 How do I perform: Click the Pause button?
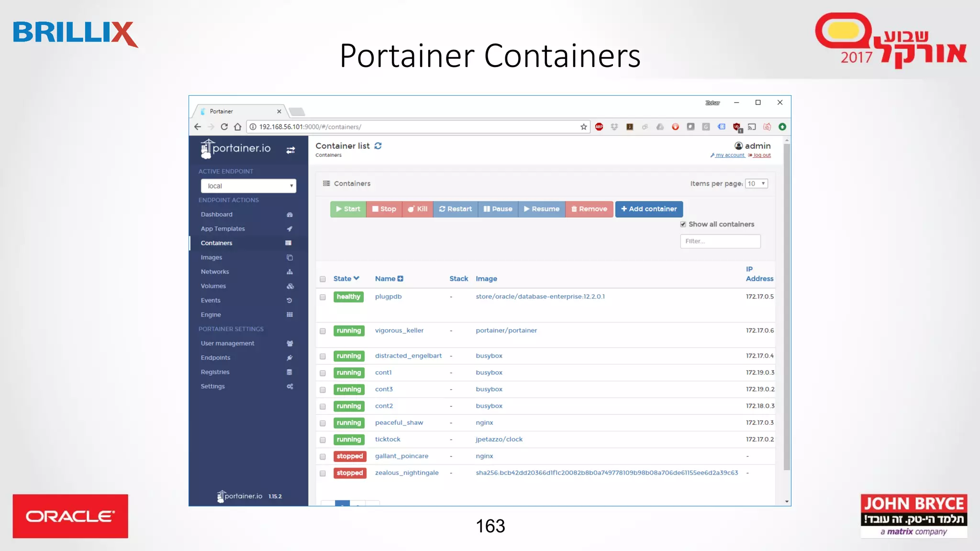coord(498,209)
